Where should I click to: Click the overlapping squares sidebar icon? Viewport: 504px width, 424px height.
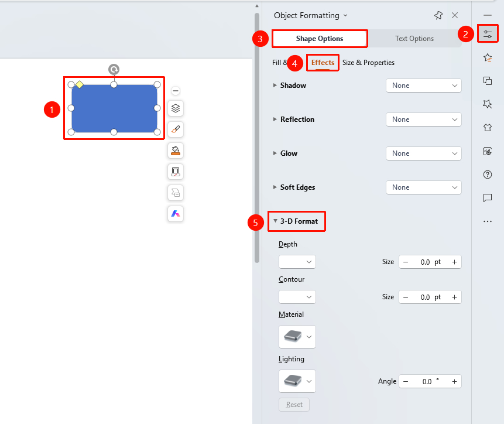488,81
